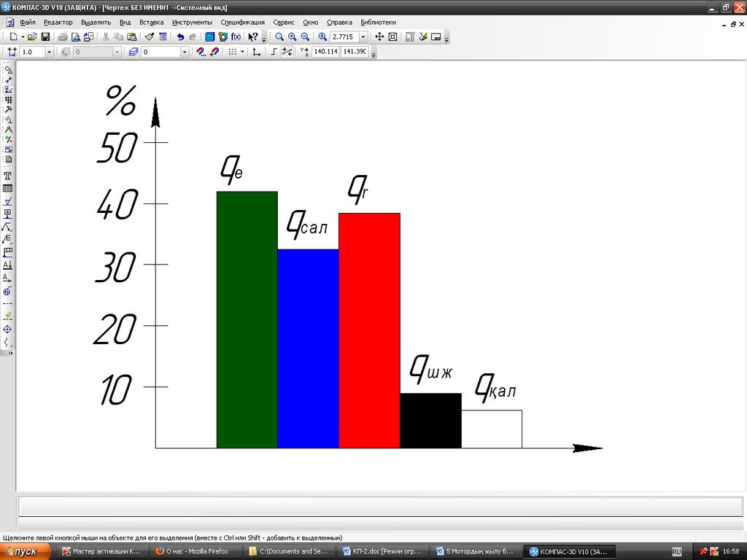Viewport: 747px width, 560px height.
Task: Open the Инструменты menu
Action: pyautogui.click(x=192, y=22)
